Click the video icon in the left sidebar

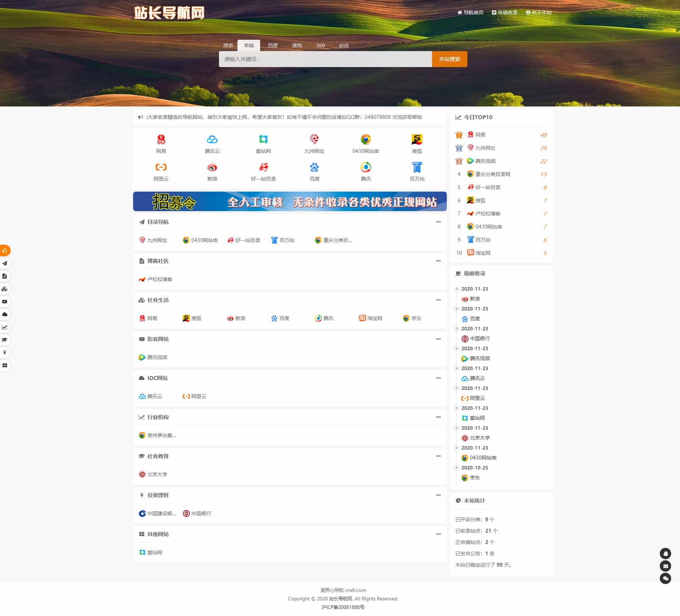coord(5,302)
